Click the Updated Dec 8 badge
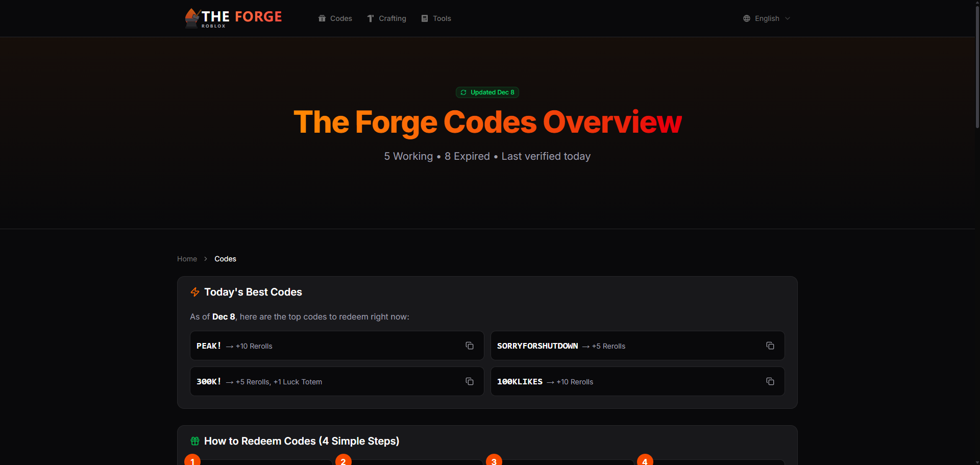This screenshot has width=980, height=465. (x=487, y=92)
